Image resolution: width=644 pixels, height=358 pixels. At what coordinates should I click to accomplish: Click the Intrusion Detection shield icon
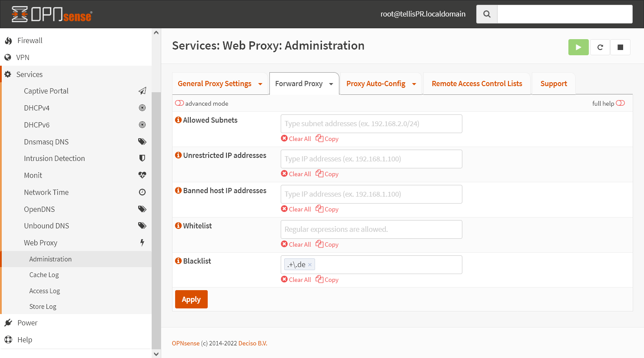click(x=142, y=158)
